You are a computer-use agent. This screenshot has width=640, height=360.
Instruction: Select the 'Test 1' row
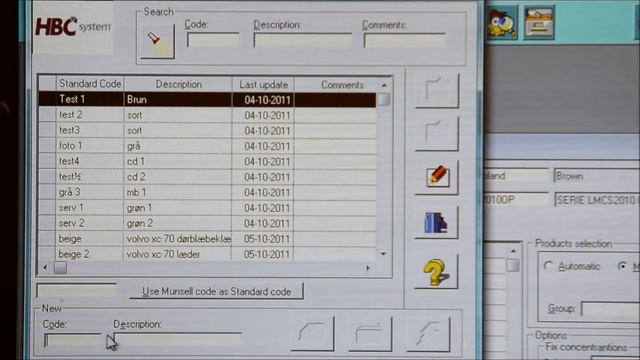pos(207,100)
